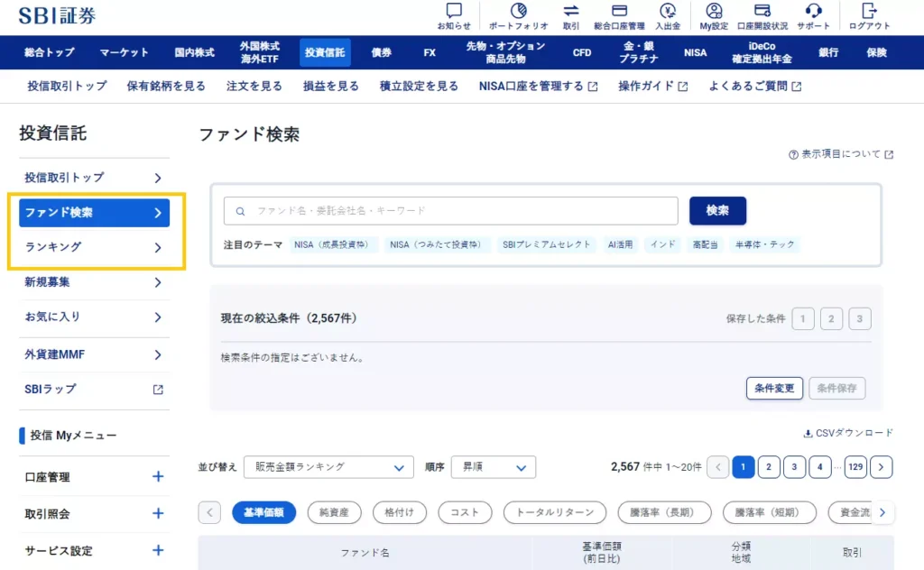Image resolution: width=924 pixels, height=570 pixels.
Task: Select the 投資信託 main navigation tab
Action: pyautogui.click(x=324, y=52)
